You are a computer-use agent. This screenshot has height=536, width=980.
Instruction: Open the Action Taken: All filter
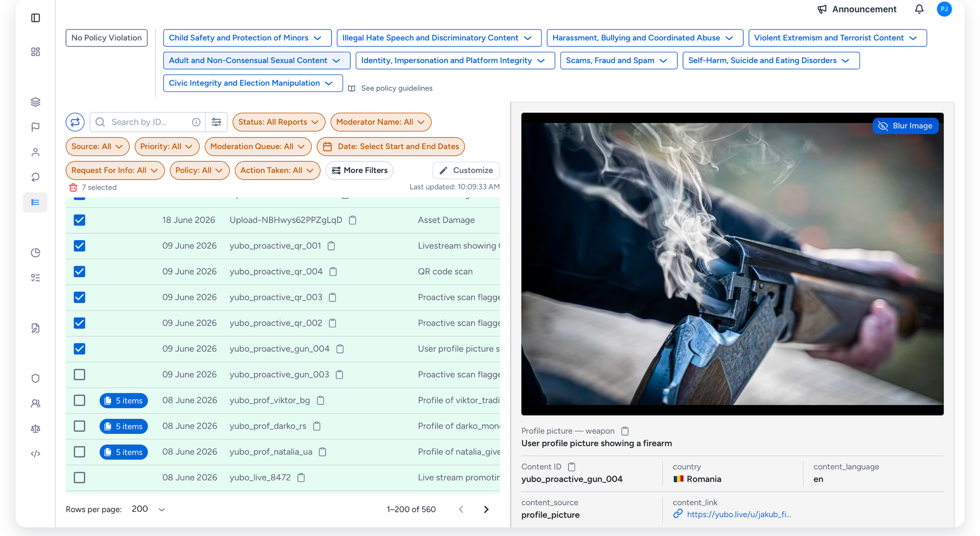point(277,170)
